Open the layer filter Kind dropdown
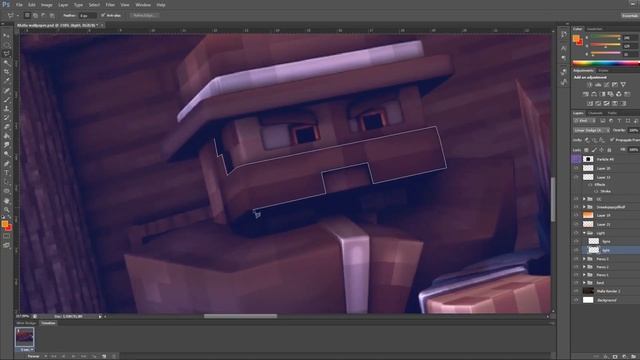This screenshot has height=360, width=640. (584, 121)
